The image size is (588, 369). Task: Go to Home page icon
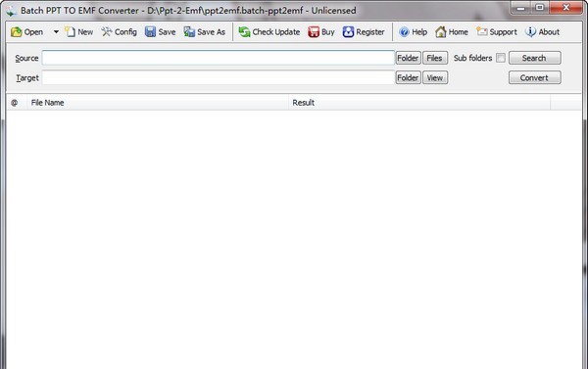441,32
